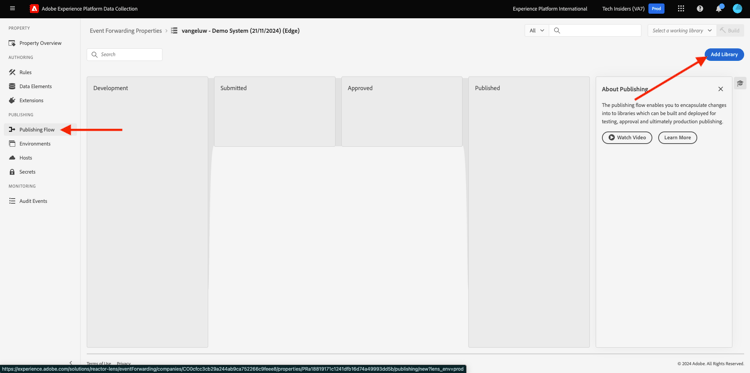Click the Learn More button
The height and width of the screenshot is (373, 750).
(x=677, y=138)
